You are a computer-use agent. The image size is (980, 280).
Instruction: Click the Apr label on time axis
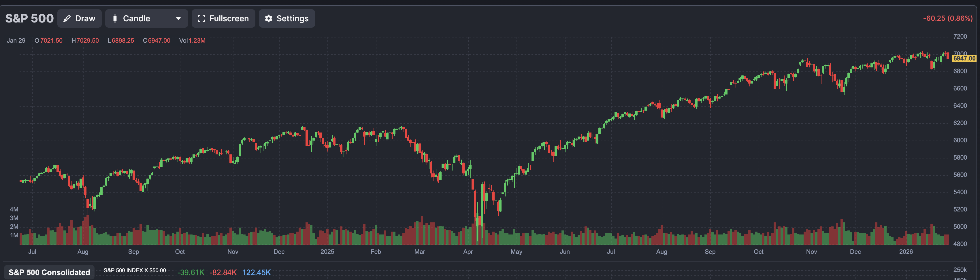[x=468, y=251]
